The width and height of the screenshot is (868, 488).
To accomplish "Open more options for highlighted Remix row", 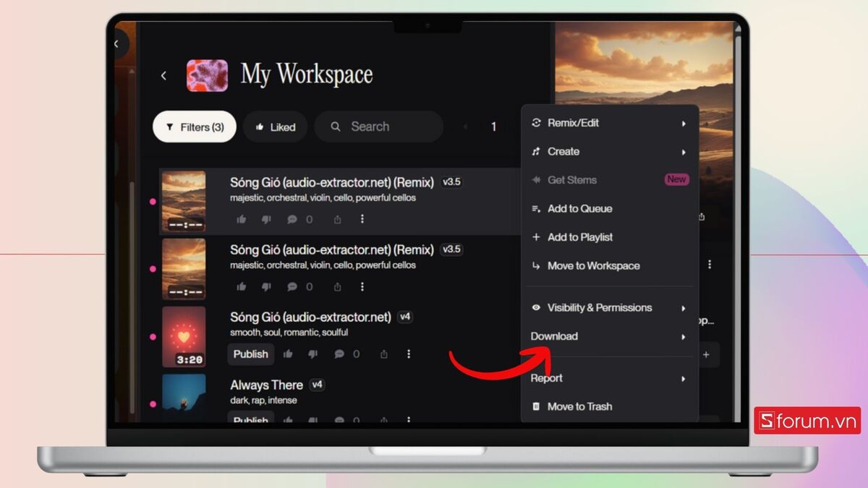I will [362, 219].
